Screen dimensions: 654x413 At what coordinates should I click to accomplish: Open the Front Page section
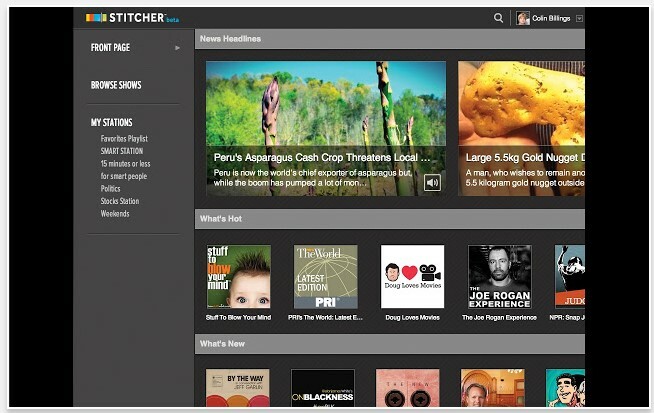(x=110, y=48)
